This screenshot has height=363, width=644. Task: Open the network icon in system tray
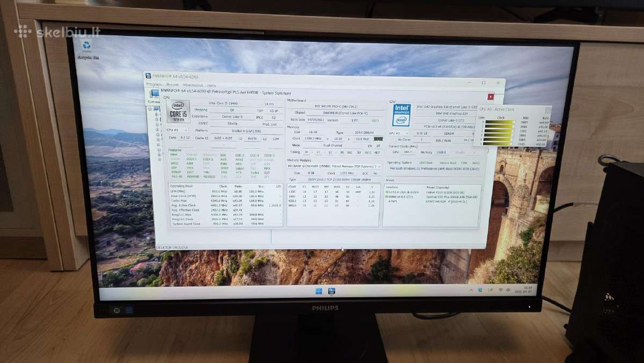(x=501, y=289)
